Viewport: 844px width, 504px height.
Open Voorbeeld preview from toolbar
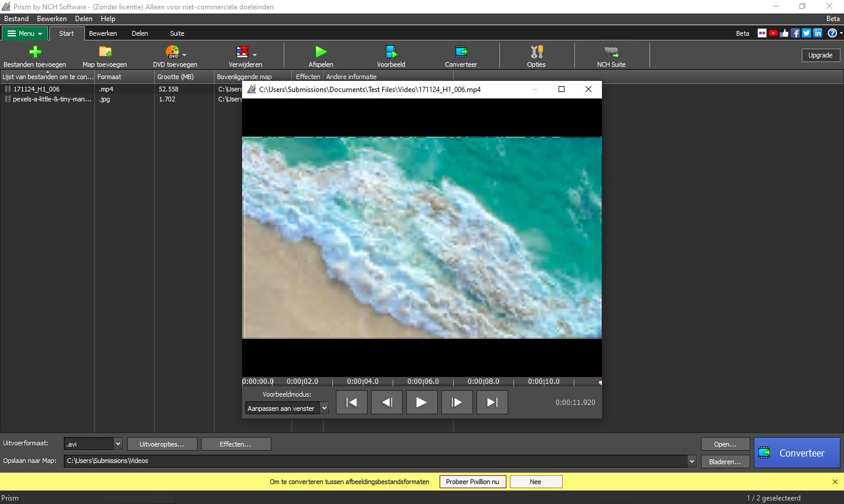(x=391, y=52)
